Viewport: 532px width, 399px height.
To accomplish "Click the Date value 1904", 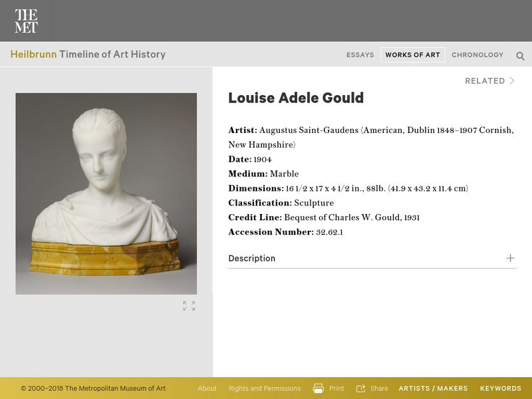I will click(263, 160).
